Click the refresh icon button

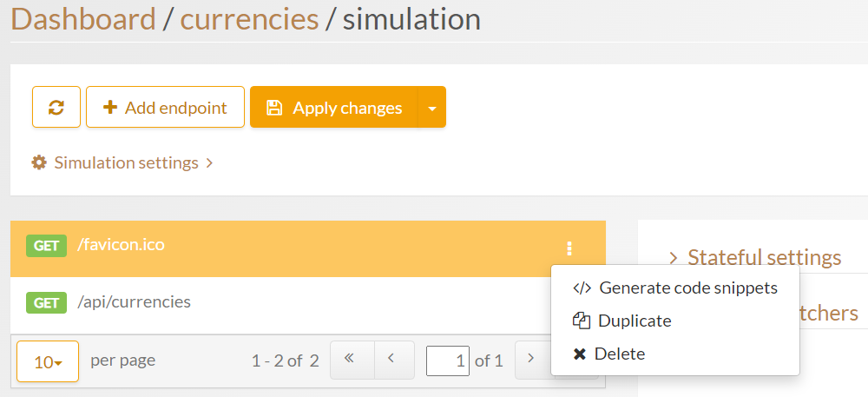pos(56,108)
